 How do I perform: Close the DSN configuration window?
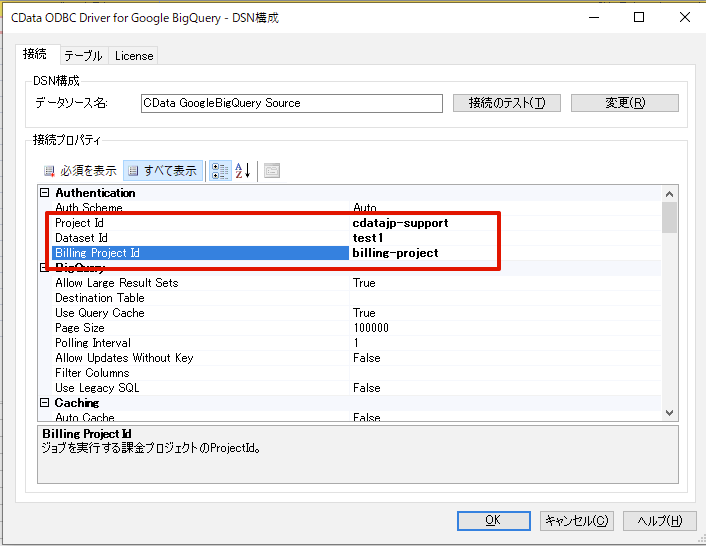click(685, 17)
